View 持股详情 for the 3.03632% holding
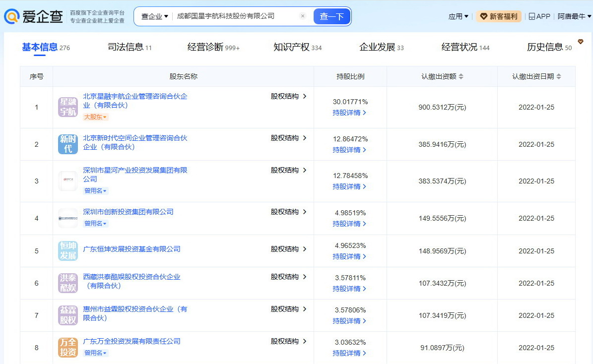Viewport: 593px width, 364px height. tap(349, 353)
